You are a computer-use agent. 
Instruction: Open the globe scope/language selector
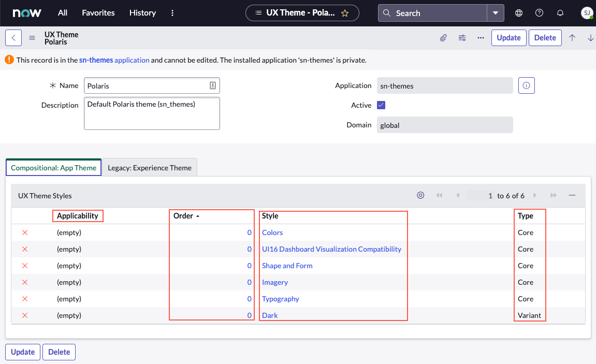[518, 13]
